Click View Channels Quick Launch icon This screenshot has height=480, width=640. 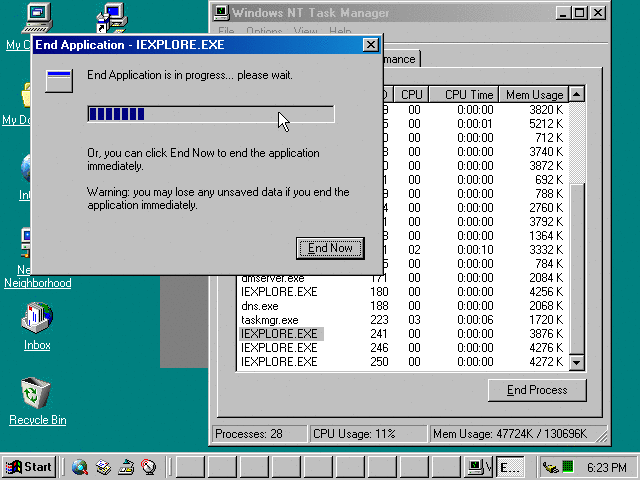click(149, 467)
